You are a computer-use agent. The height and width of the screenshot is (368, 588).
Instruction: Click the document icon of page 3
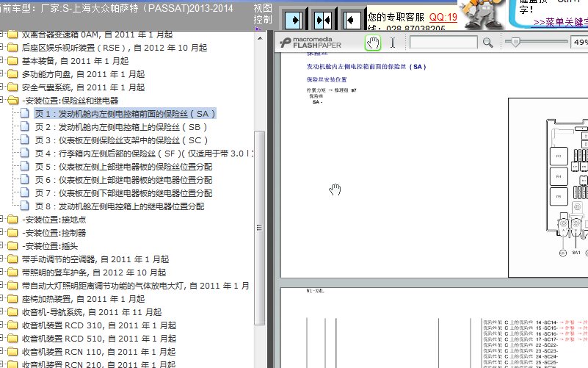(25, 140)
